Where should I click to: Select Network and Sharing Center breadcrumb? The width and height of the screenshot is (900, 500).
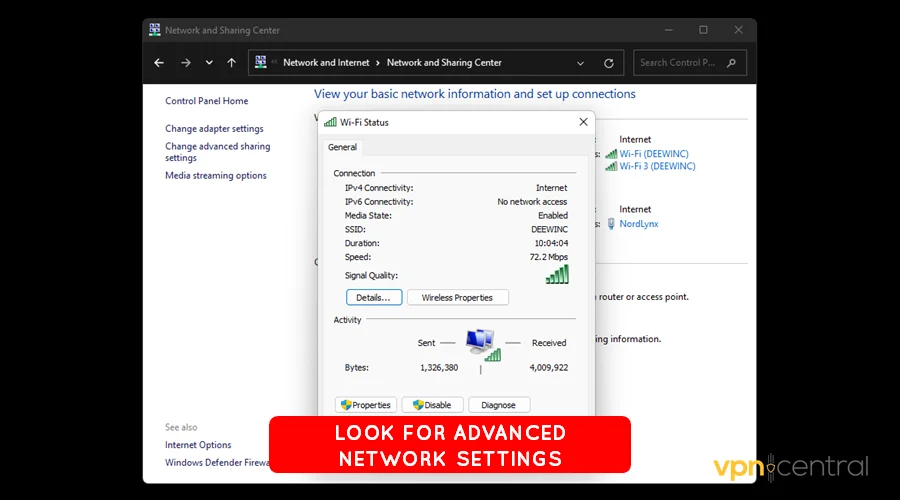pyautogui.click(x=444, y=63)
